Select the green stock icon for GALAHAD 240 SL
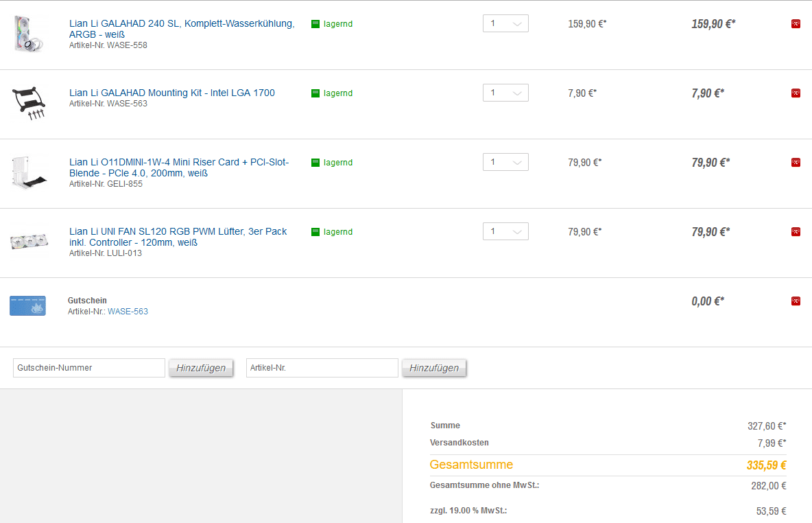812x523 pixels. coord(315,24)
